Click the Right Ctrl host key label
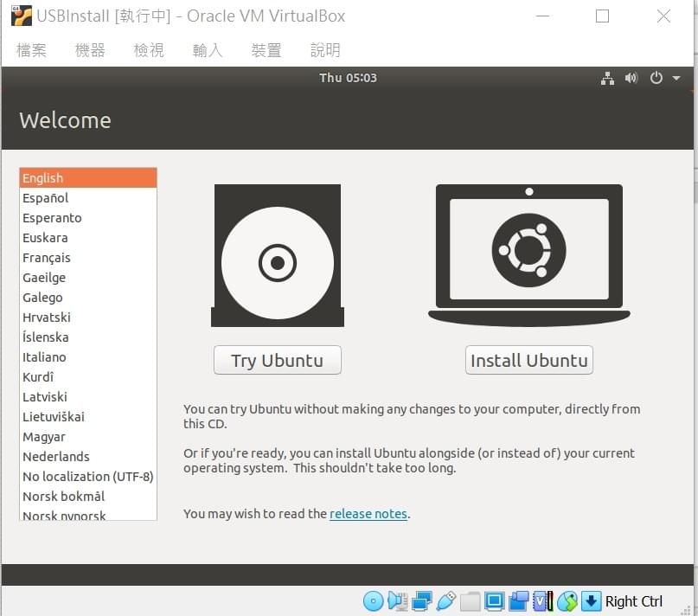The width and height of the screenshot is (698, 616). coord(634,601)
